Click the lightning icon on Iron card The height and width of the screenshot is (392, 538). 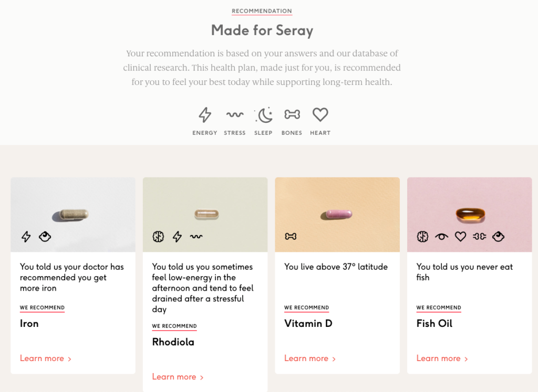point(26,237)
